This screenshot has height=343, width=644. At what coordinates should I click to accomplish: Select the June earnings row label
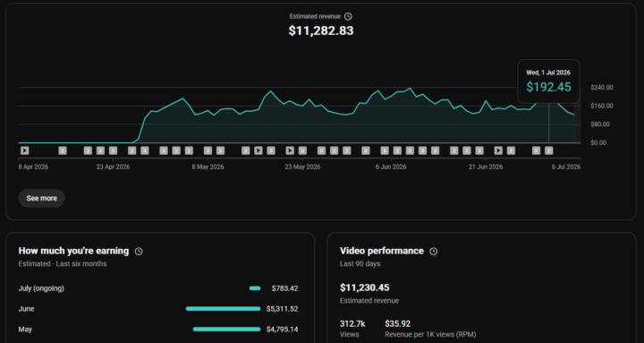[x=26, y=309]
